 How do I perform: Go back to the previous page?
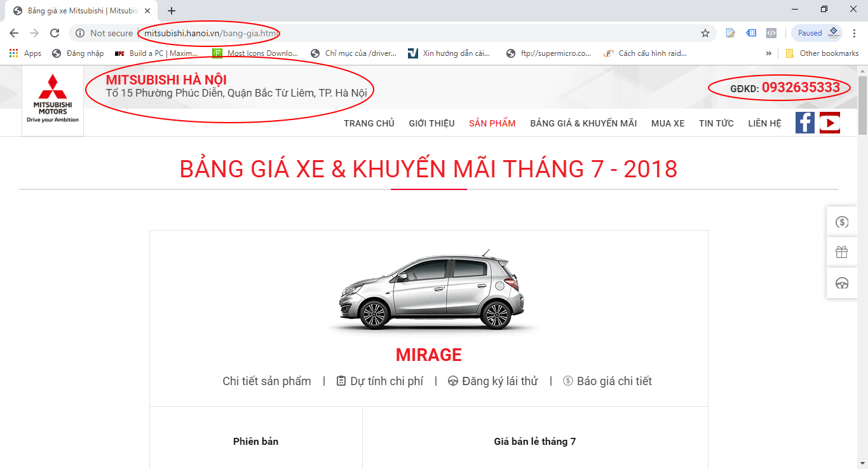click(14, 33)
